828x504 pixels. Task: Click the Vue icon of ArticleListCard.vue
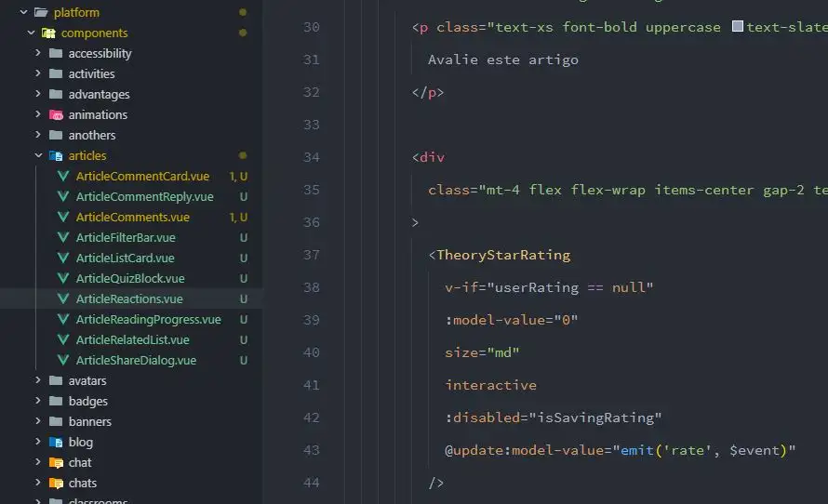(x=63, y=259)
